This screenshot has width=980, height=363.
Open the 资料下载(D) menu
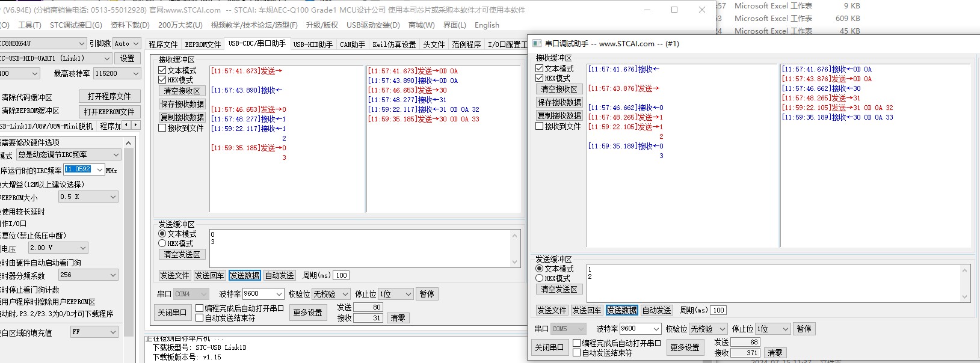130,25
